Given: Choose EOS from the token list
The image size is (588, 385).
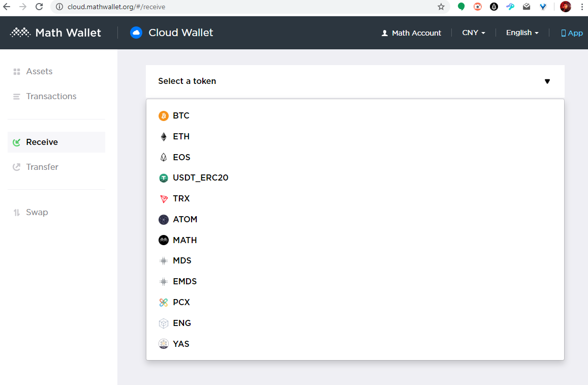Looking at the screenshot, I should click(355, 157).
